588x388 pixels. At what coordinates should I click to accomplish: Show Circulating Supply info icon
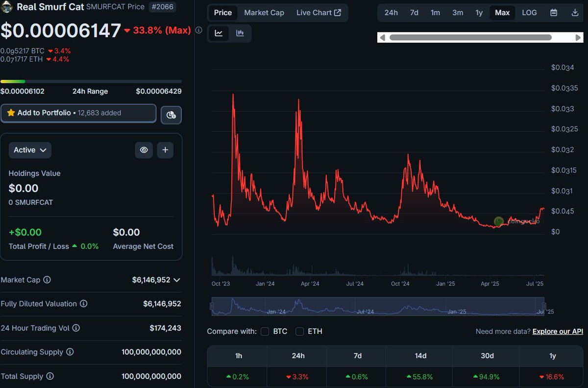70,352
